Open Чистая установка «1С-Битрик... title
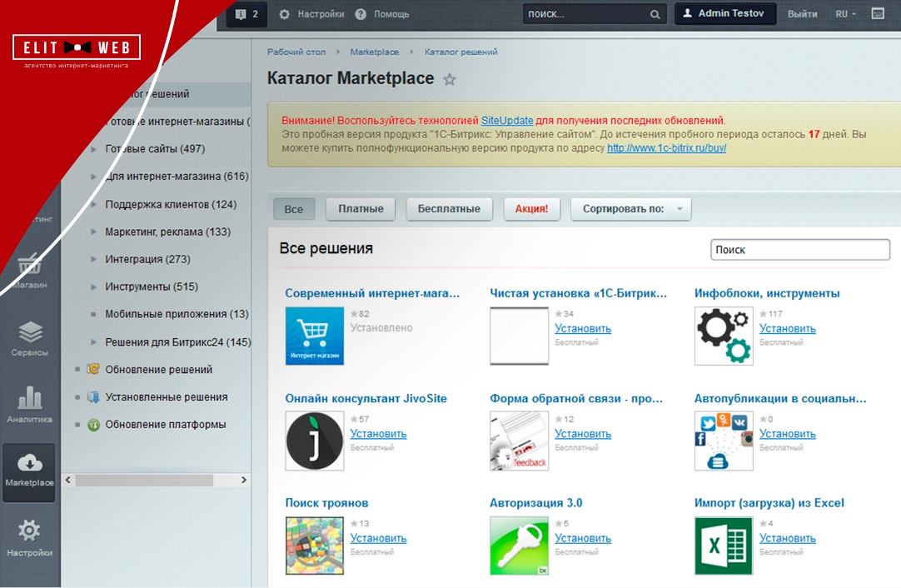 (x=578, y=293)
